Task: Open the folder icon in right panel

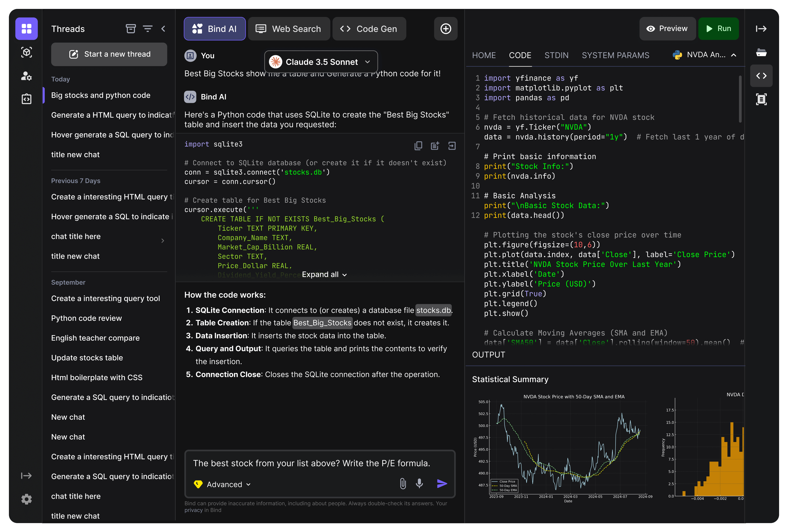Action: (x=761, y=52)
